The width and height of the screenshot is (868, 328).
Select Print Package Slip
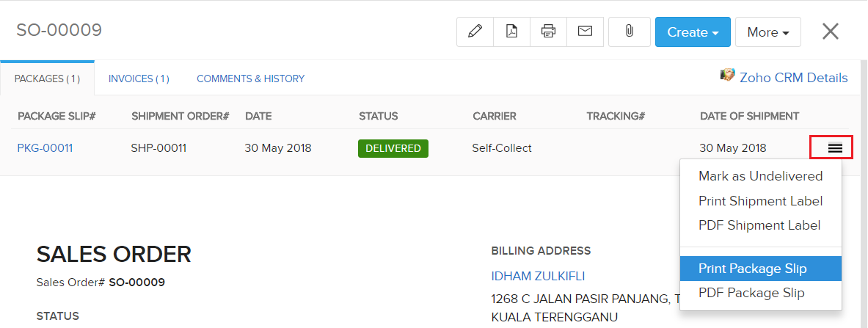point(752,269)
